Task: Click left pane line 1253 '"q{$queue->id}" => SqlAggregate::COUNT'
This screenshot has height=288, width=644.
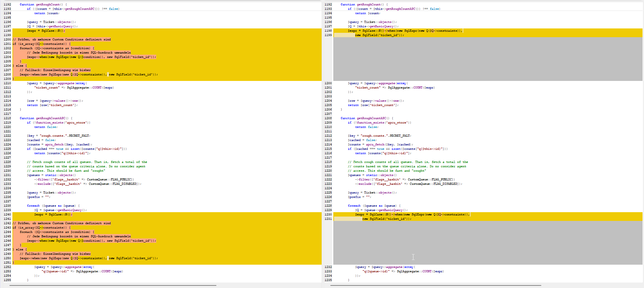Action: pyautogui.click(x=82, y=271)
